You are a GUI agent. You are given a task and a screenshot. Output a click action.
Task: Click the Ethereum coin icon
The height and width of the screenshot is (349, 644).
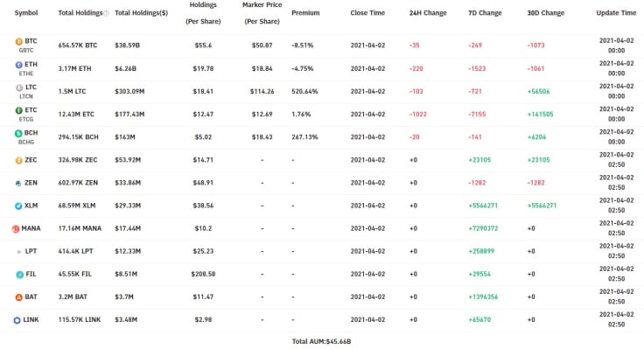tap(18, 65)
